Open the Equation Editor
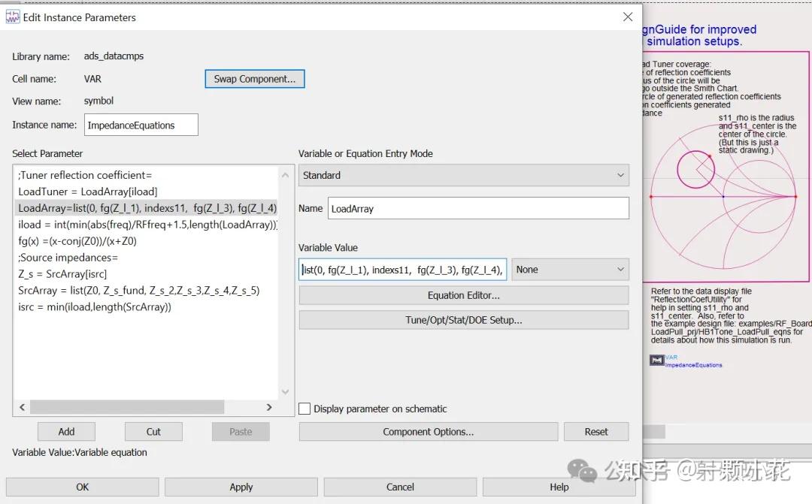 pos(464,294)
